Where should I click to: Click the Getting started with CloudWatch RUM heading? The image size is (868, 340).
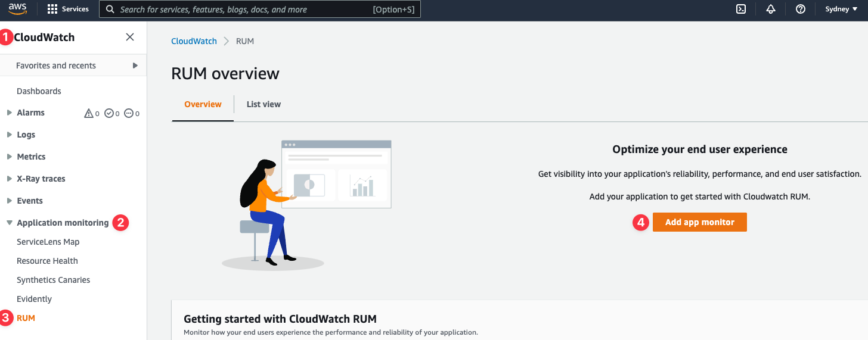coord(280,319)
